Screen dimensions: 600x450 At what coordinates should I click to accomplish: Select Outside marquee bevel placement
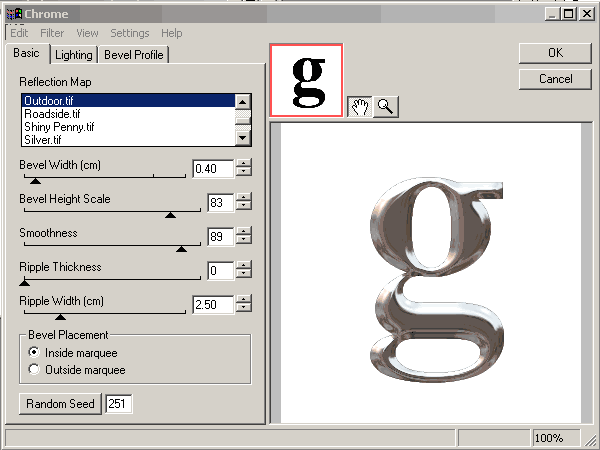point(35,369)
